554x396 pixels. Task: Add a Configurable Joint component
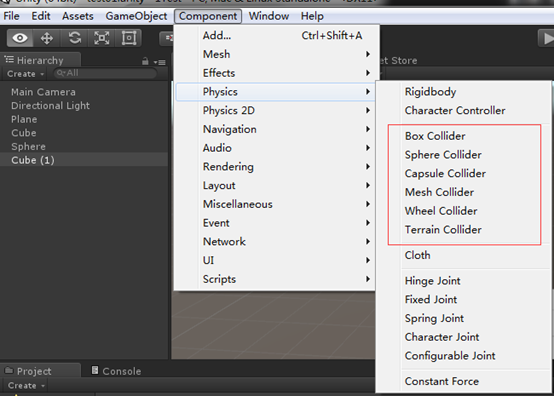pyautogui.click(x=464, y=356)
